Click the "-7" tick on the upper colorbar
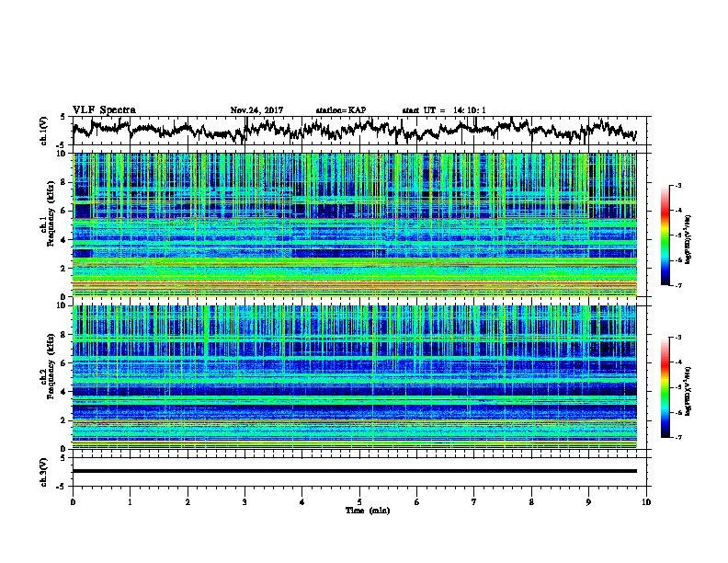 (x=678, y=285)
